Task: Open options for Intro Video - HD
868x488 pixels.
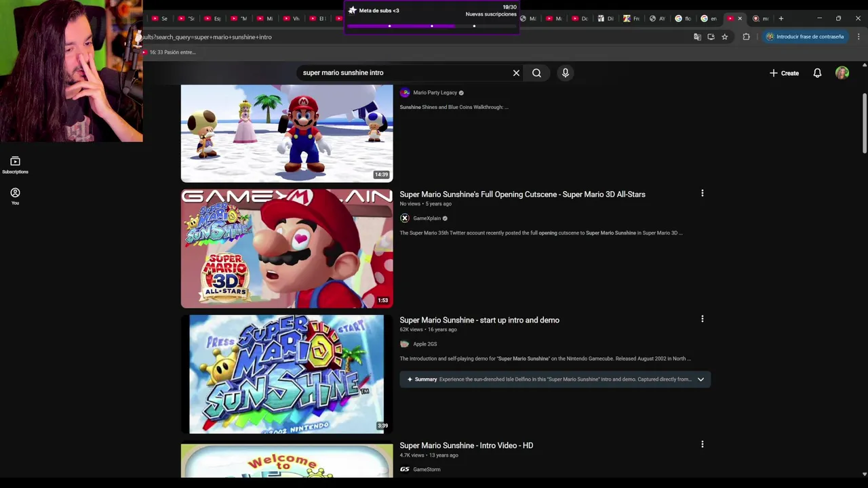Action: pos(702,444)
